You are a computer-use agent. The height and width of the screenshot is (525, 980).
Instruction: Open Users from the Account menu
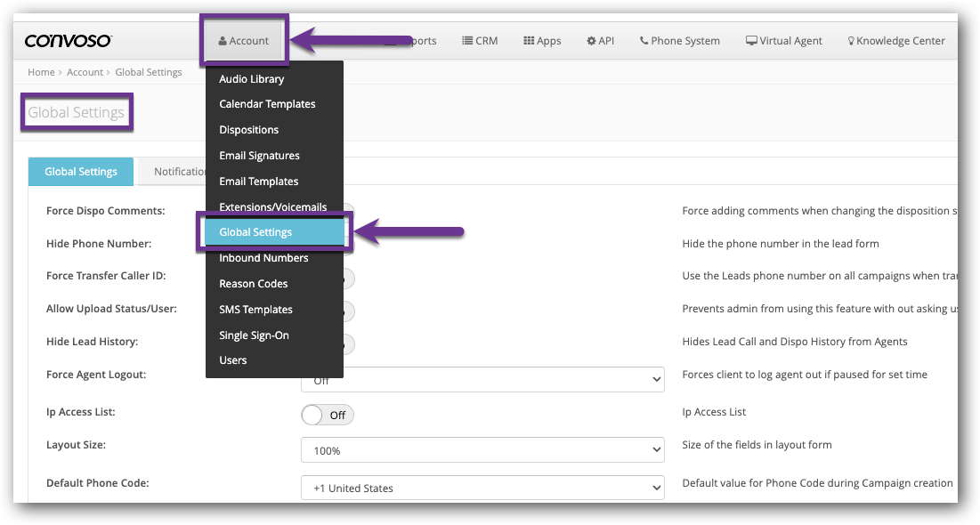coord(233,360)
